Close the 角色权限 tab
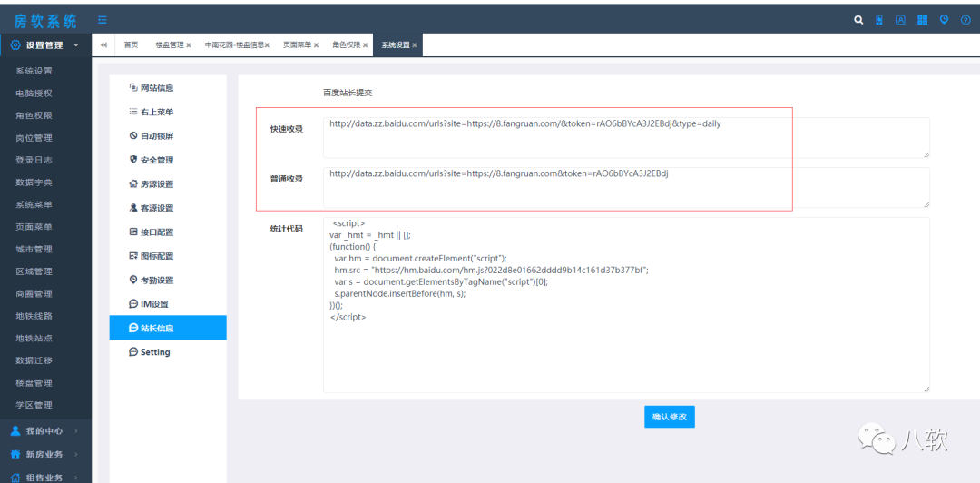The width and height of the screenshot is (980, 483). pos(366,45)
